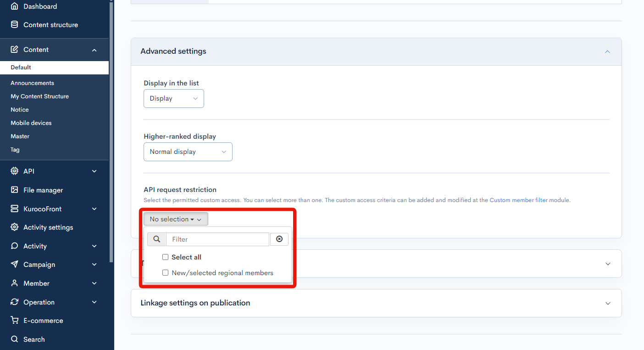
Task: Clear the filter with the circled-x button
Action: click(279, 239)
